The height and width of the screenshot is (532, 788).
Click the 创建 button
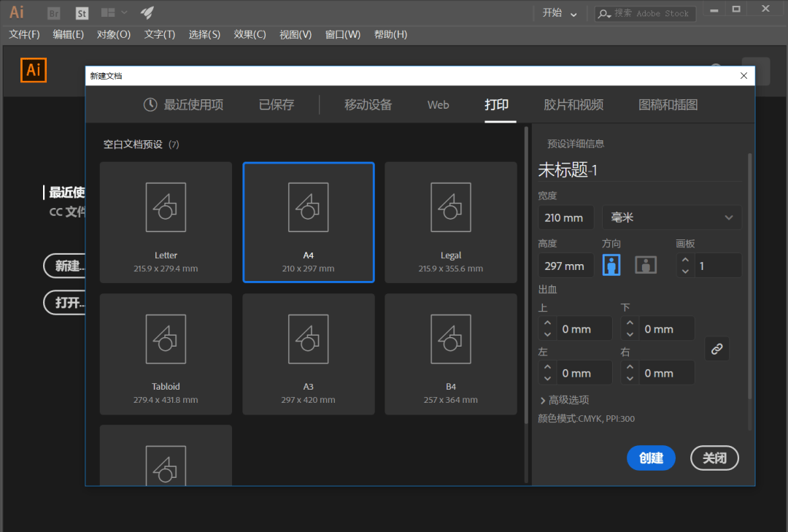[x=650, y=458]
